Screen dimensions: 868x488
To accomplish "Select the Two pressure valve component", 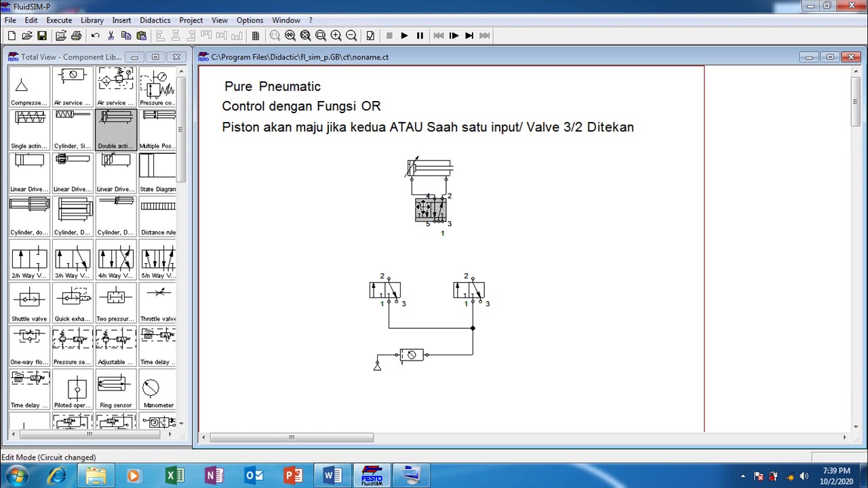I will pos(116,304).
